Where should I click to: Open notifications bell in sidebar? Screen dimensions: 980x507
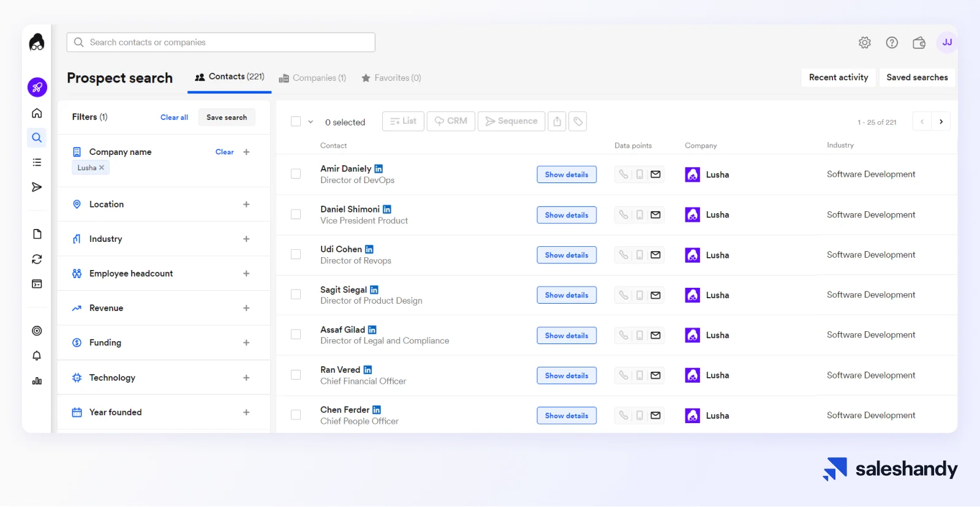(37, 356)
